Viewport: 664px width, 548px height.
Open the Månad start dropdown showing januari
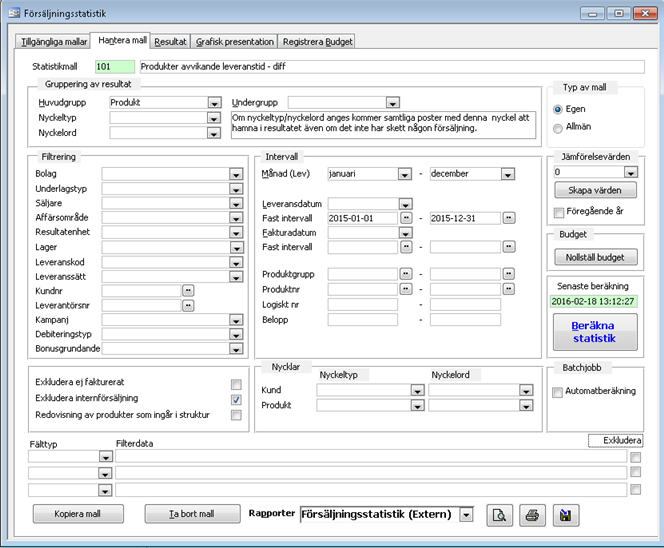click(x=404, y=173)
